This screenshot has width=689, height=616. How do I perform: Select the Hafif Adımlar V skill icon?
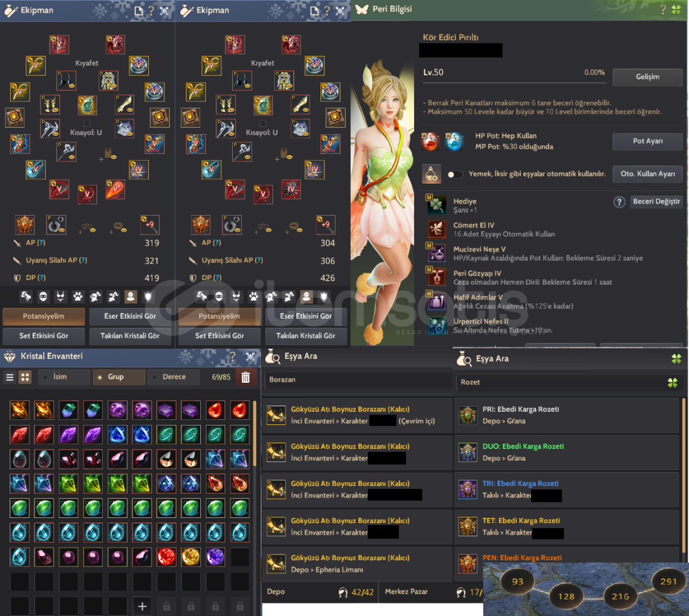[436, 301]
